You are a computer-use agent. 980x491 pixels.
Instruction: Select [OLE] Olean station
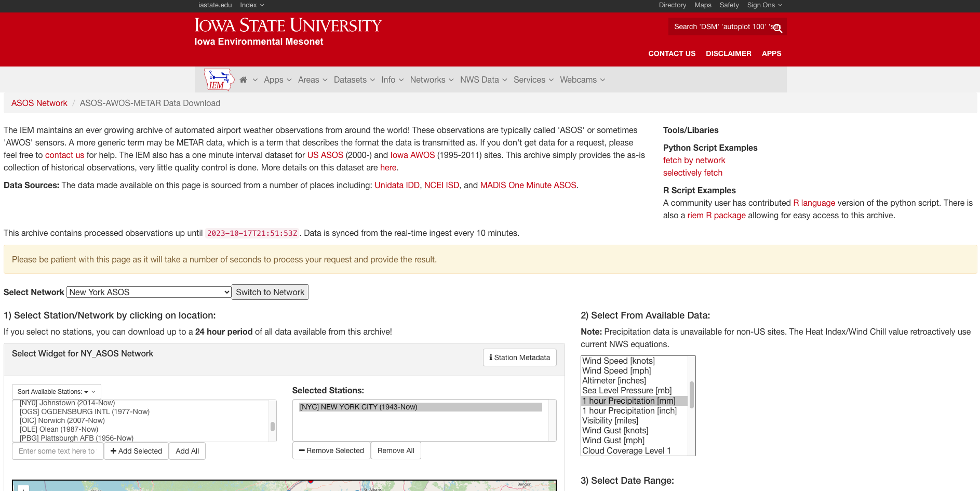[x=141, y=429]
